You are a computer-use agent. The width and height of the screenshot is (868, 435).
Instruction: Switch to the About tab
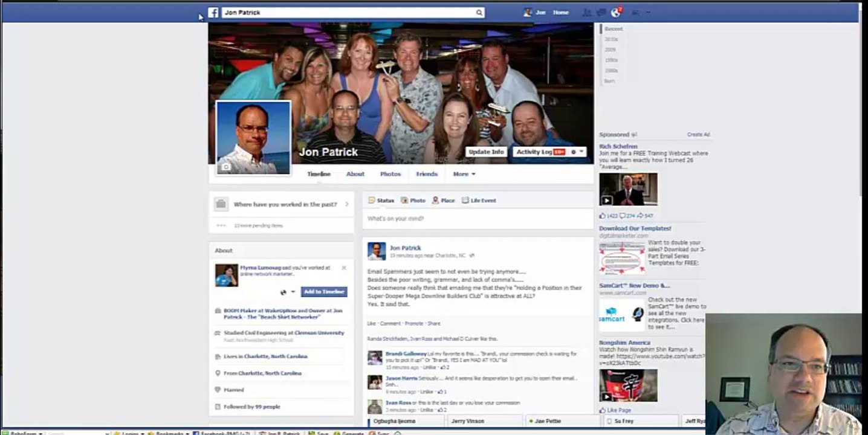355,174
